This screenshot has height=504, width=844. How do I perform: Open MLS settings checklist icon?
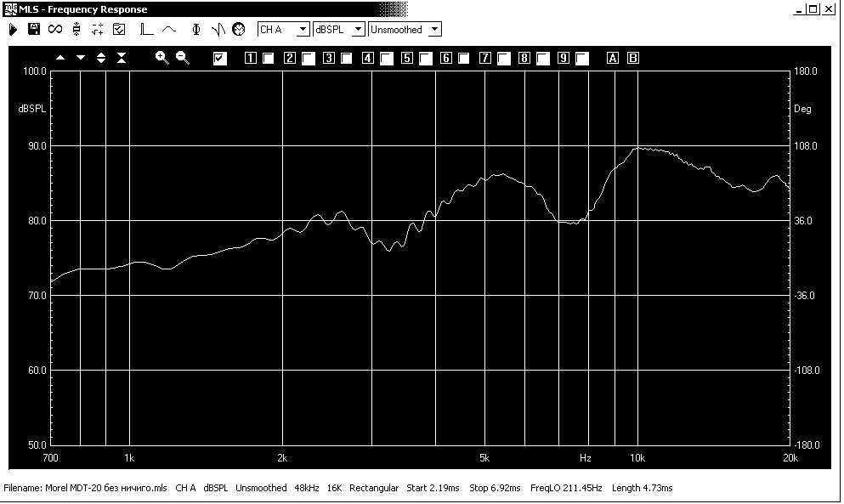click(x=119, y=30)
